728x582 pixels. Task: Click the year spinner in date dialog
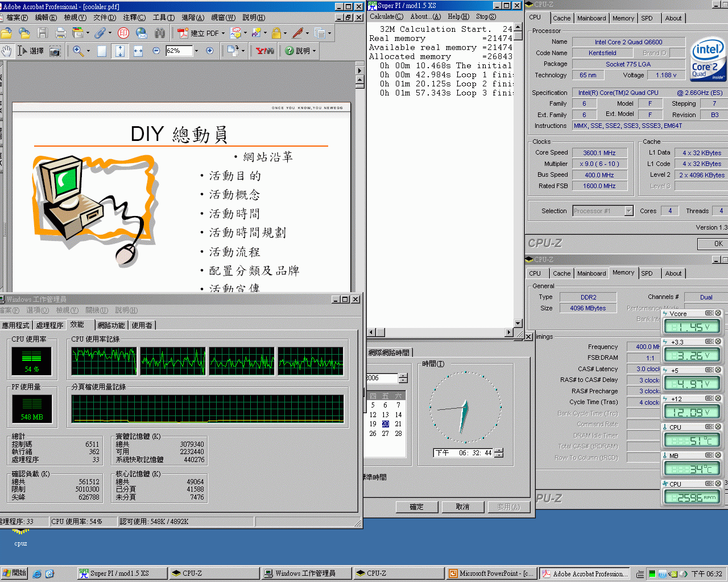point(403,378)
